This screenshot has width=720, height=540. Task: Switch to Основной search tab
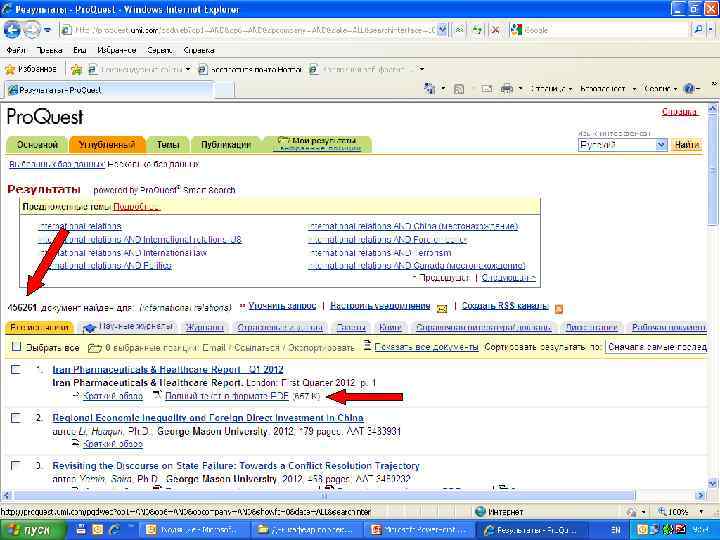37,145
